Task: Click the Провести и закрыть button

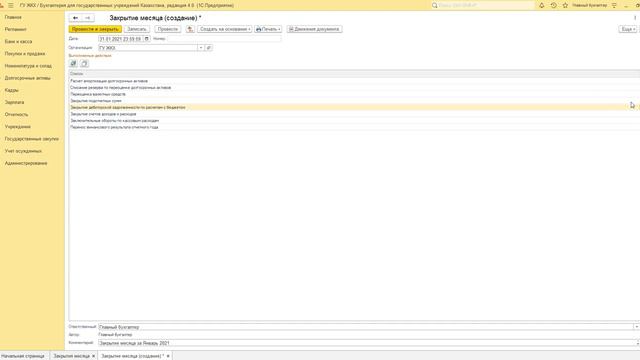Action: (95, 29)
